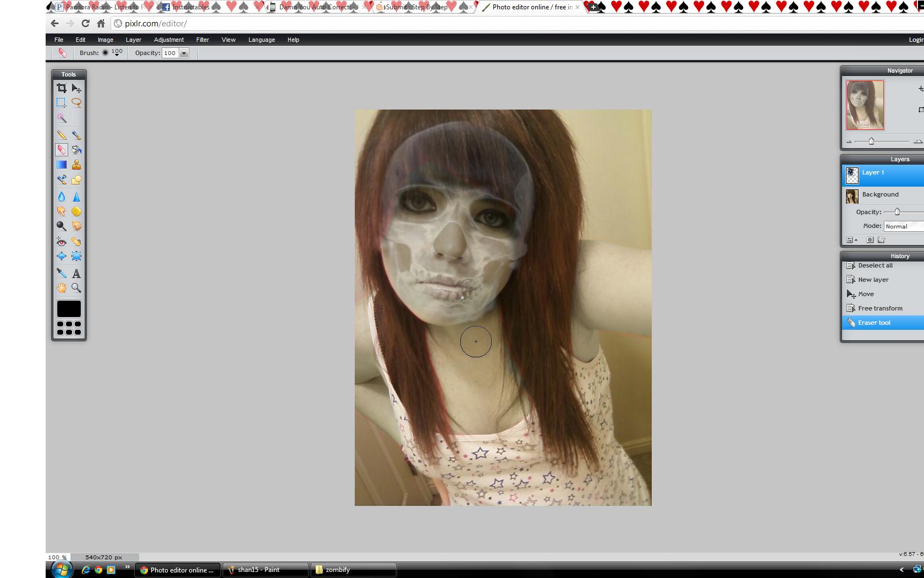The height and width of the screenshot is (578, 924).
Task: Open the File menu
Action: click(59, 40)
